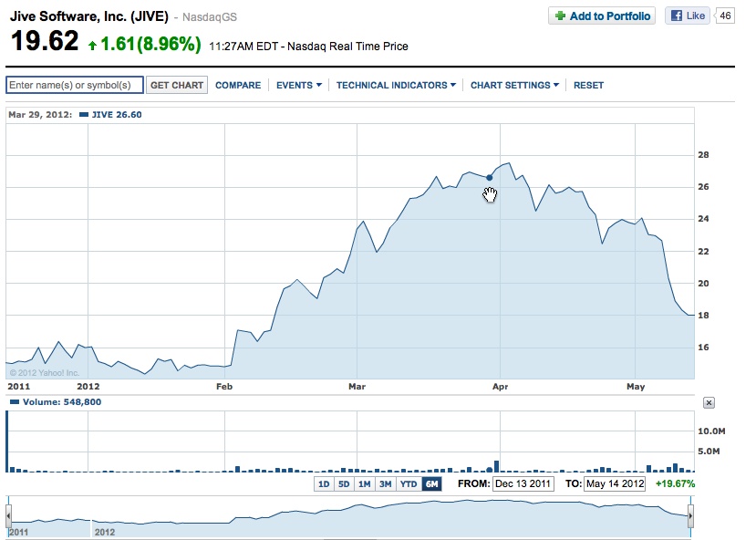Click the tall first volume bar

pyautogui.click(x=7, y=441)
